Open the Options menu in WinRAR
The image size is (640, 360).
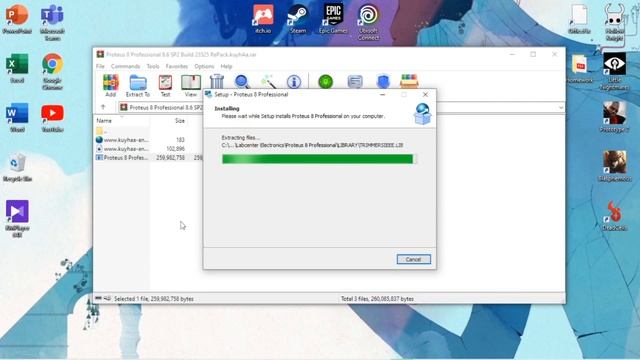(x=204, y=66)
